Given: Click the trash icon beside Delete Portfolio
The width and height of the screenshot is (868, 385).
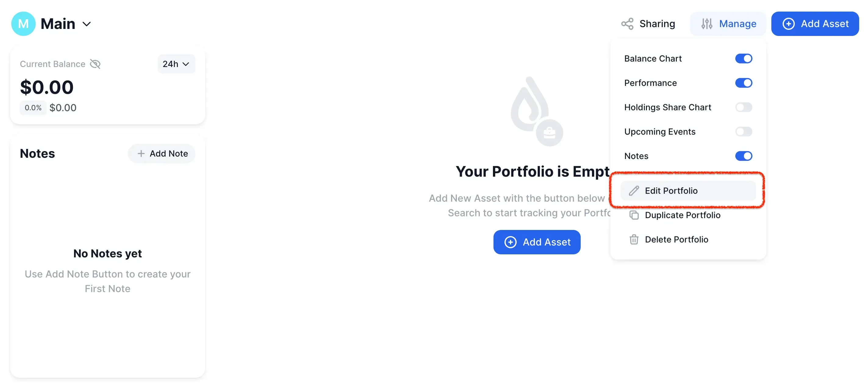Looking at the screenshot, I should coord(634,239).
